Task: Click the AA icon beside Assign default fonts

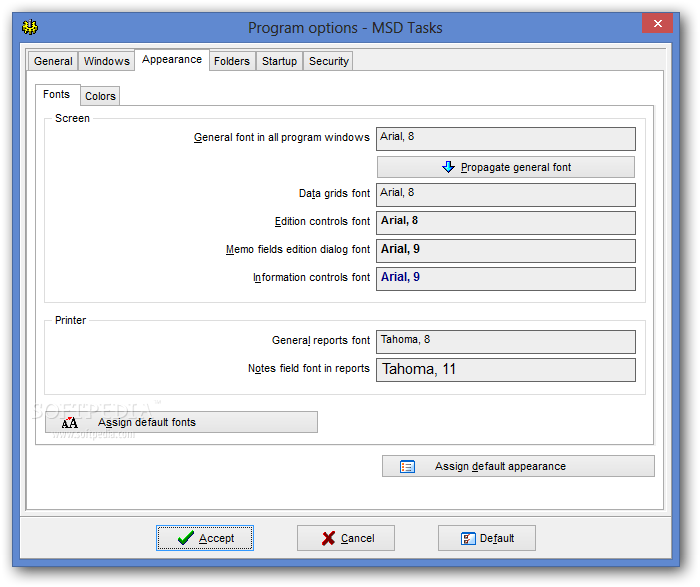Action: pyautogui.click(x=70, y=423)
